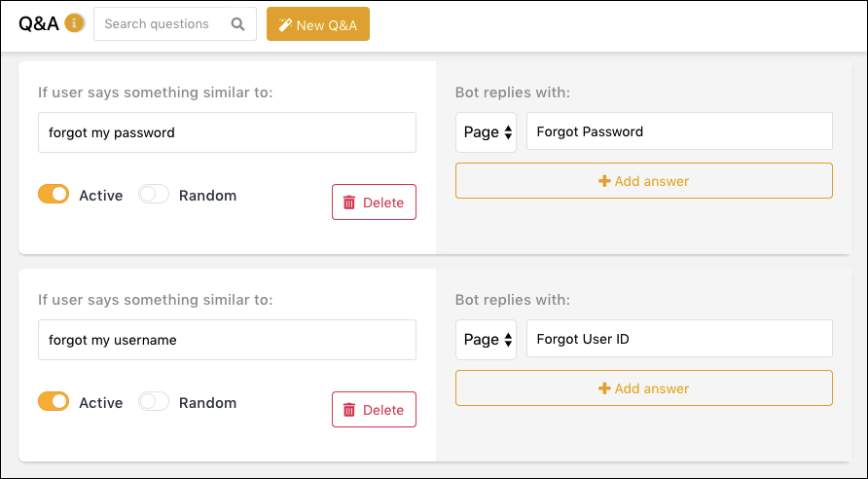Click the search magnifier icon
868x479 pixels.
pos(238,24)
